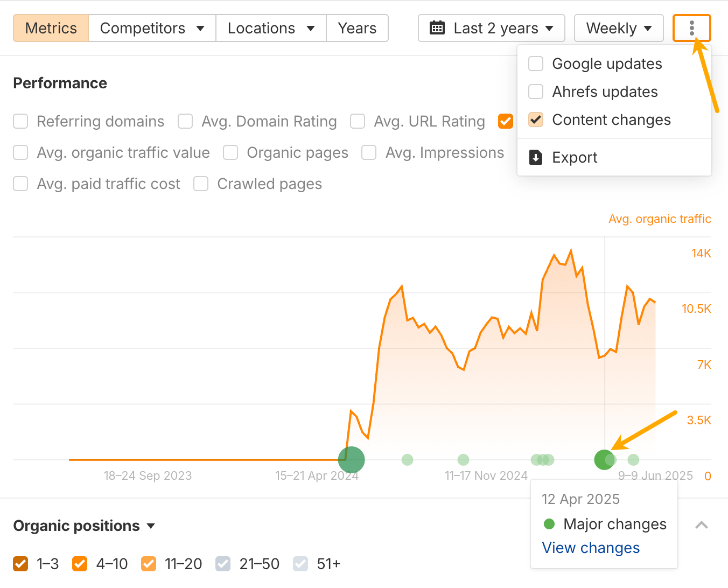Screen dimensions: 728x588
Task: Click the Export download icon
Action: point(536,157)
